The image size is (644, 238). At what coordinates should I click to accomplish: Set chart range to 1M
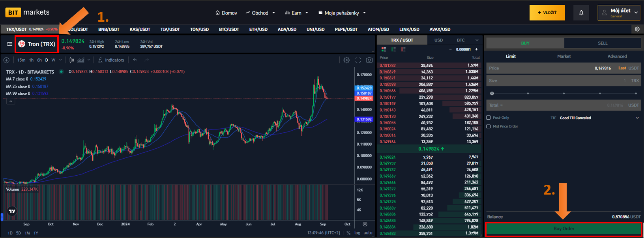(x=27, y=233)
